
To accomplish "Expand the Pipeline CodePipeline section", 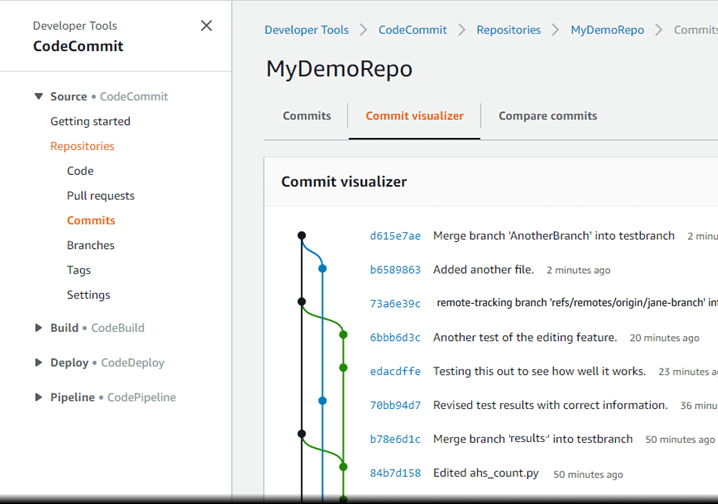I will [39, 397].
